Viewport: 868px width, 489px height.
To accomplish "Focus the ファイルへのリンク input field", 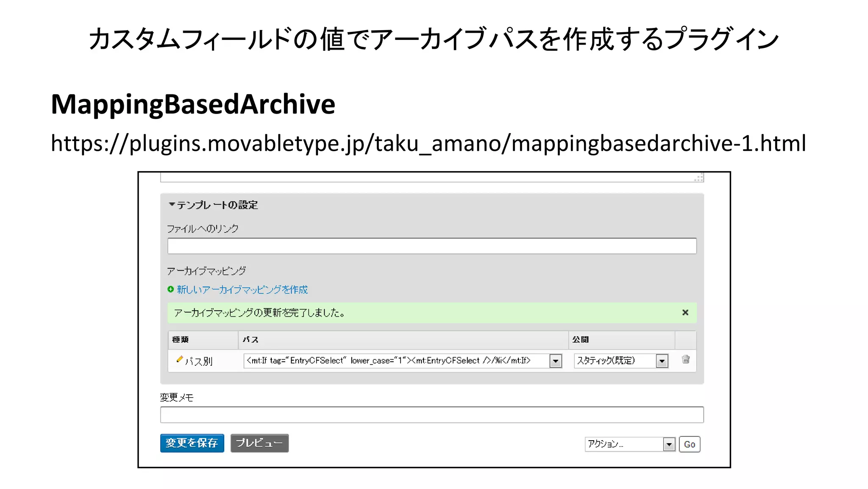I will 432,246.
